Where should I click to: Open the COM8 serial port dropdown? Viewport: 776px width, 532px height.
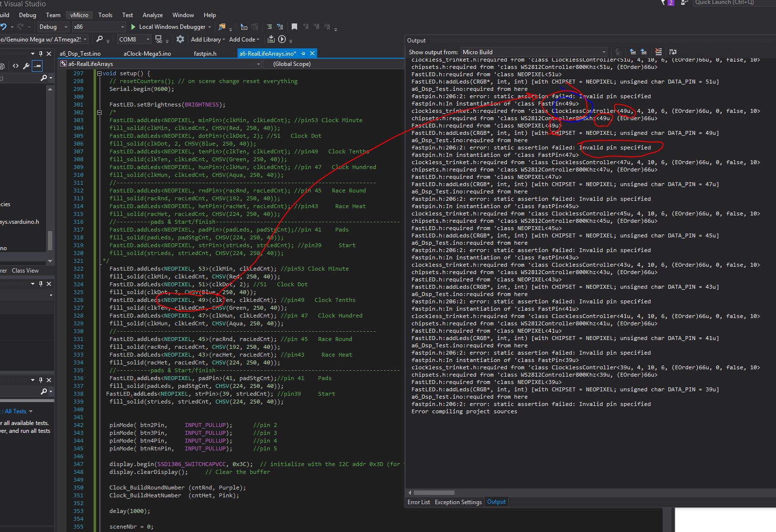click(x=147, y=39)
